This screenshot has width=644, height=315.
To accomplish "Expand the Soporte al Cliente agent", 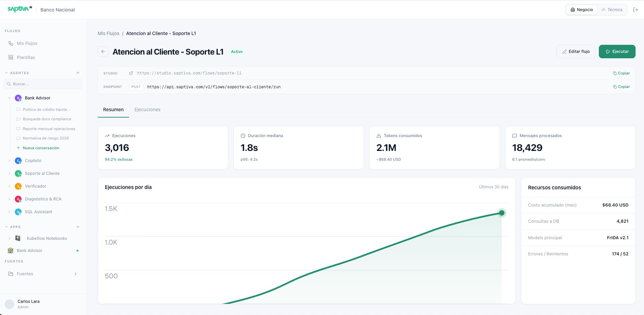I will (9, 173).
